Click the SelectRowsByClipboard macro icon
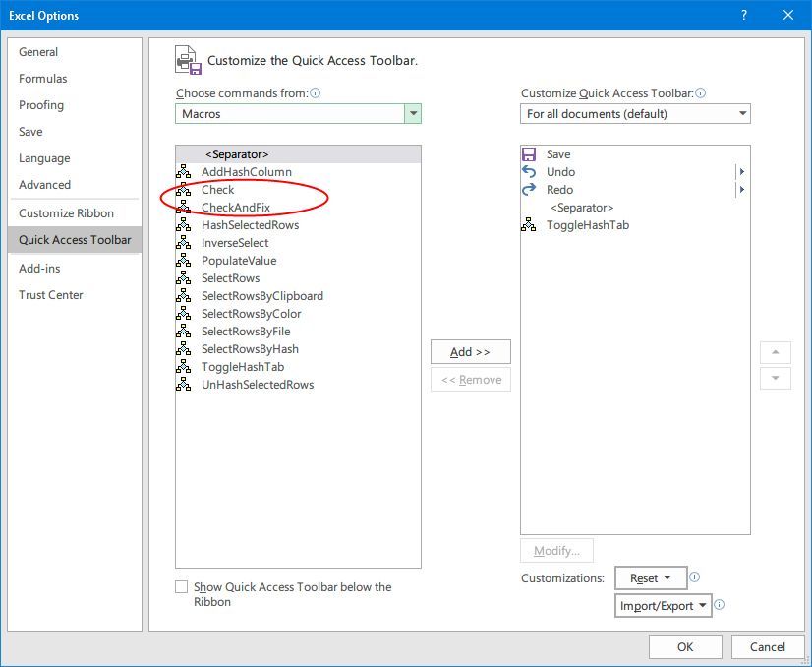The height and width of the screenshot is (667, 812). coord(183,295)
